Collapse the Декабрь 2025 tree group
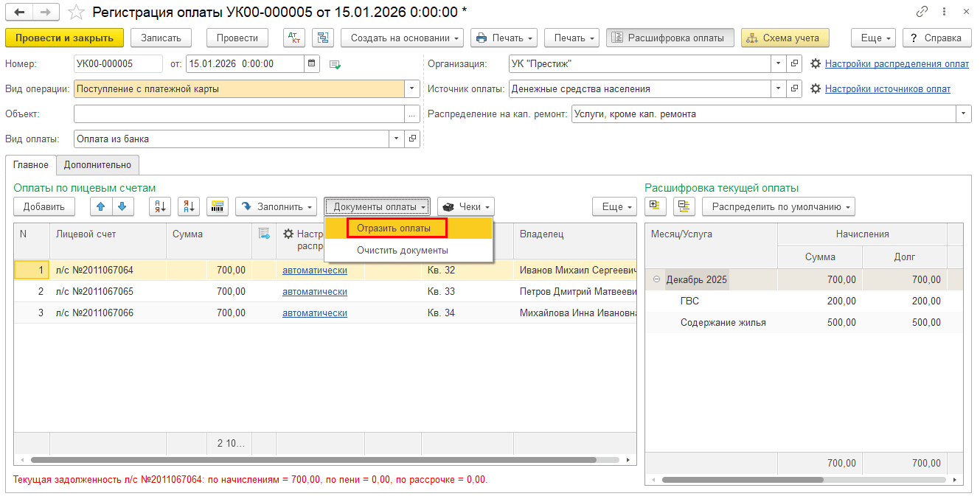Image resolution: width=980 pixels, height=499 pixels. click(x=657, y=280)
